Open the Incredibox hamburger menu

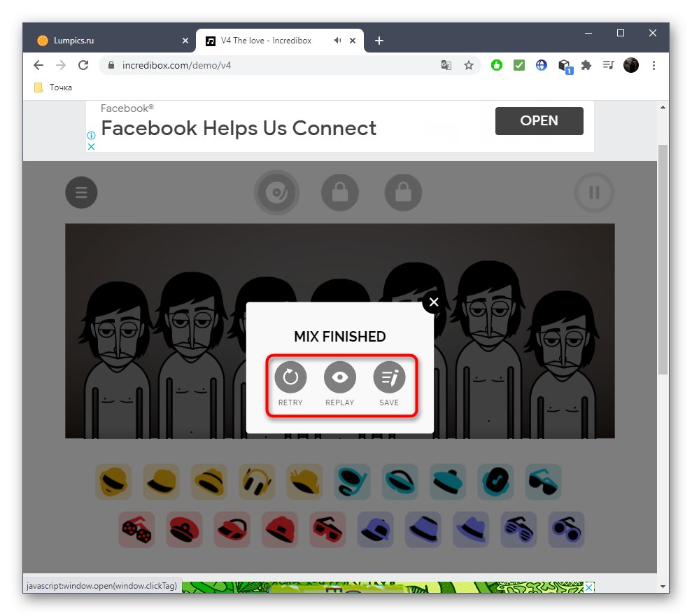click(x=81, y=192)
